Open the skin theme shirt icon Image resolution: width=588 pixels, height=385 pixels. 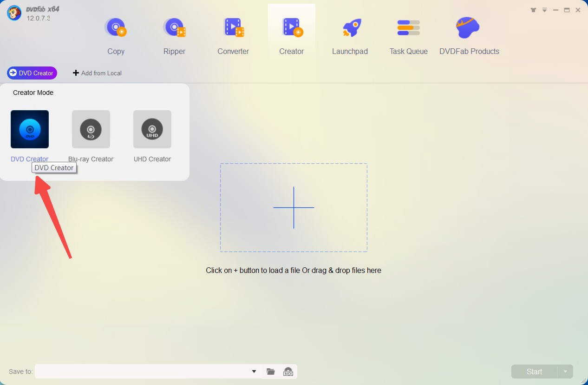click(533, 10)
